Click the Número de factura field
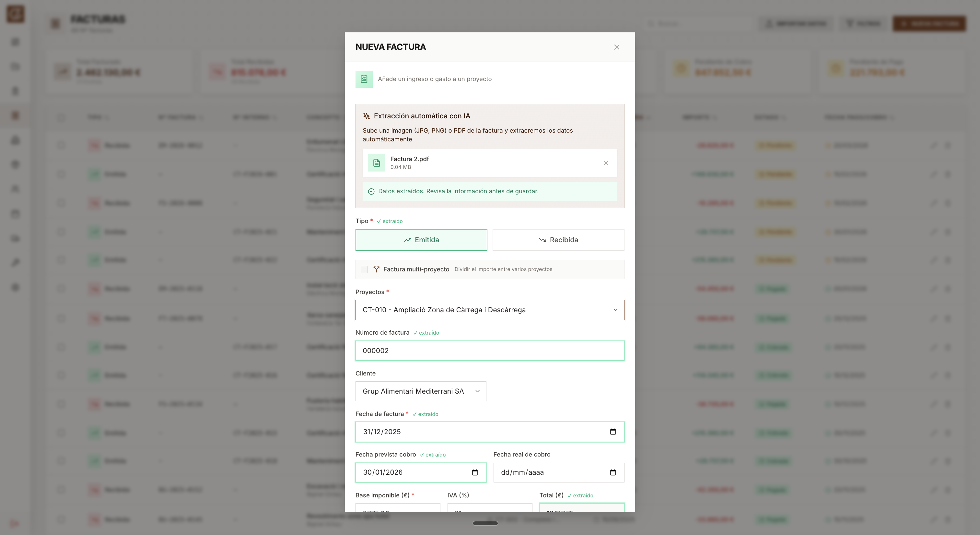The height and width of the screenshot is (535, 980). click(x=490, y=351)
